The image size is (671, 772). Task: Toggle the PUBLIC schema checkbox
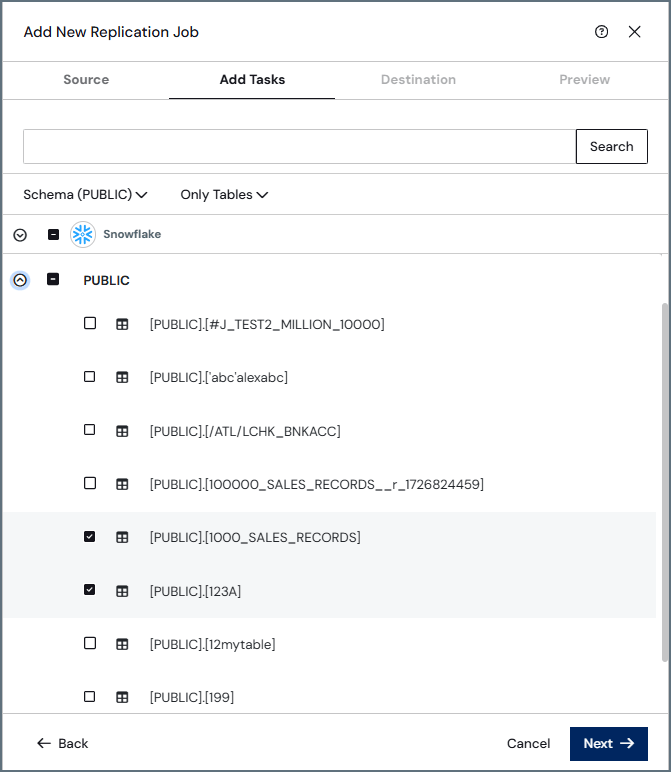point(53,280)
